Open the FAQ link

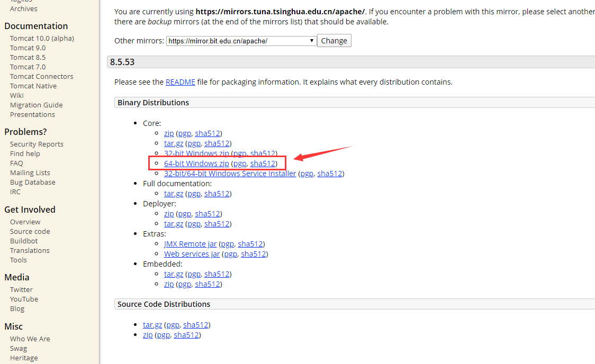pos(16,163)
